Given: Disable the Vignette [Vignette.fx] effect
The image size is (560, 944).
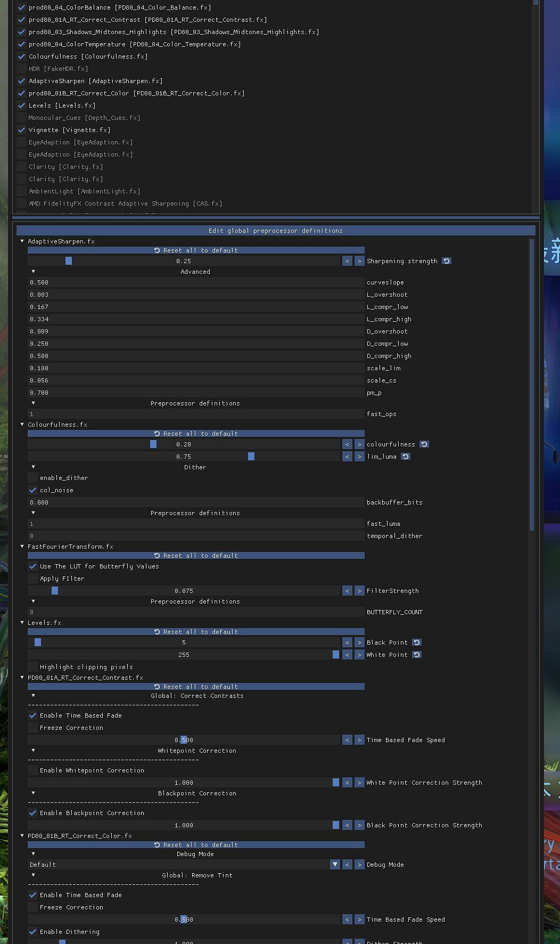Looking at the screenshot, I should [x=22, y=130].
